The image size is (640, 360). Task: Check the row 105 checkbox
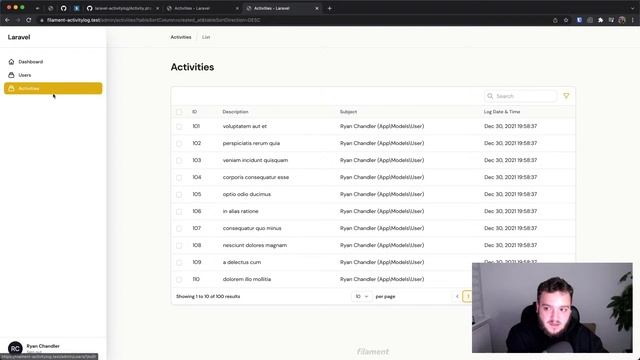click(179, 195)
